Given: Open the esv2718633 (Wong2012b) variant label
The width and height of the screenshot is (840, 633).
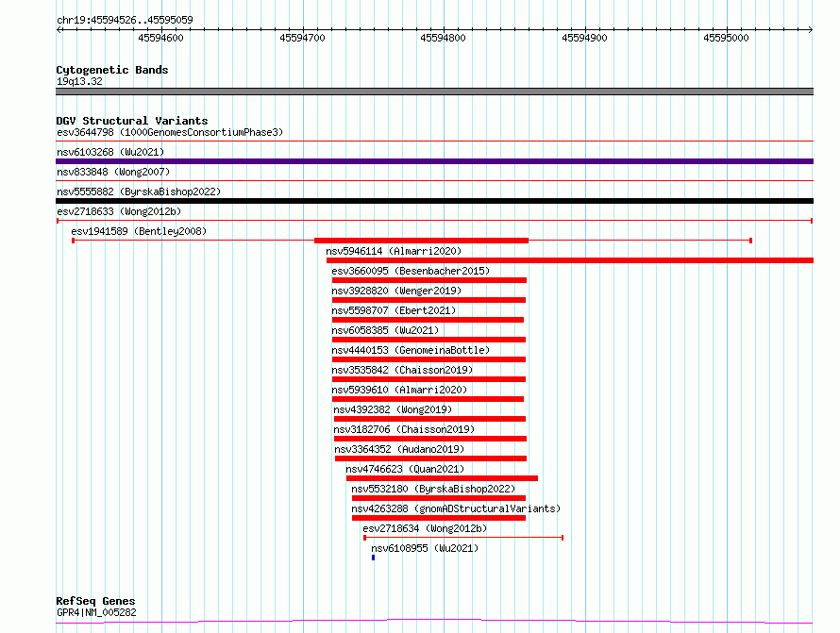Looking at the screenshot, I should tap(119, 211).
